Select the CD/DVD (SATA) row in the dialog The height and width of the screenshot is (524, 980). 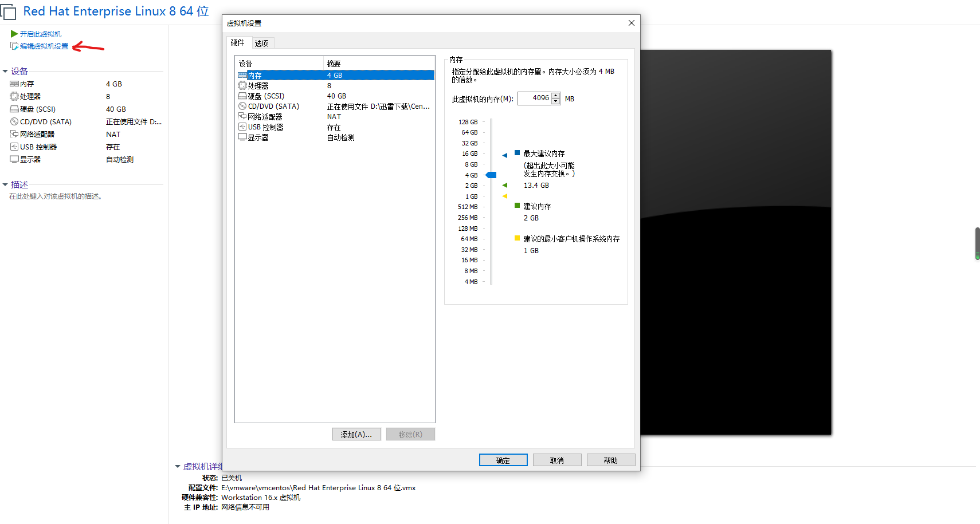click(335, 106)
